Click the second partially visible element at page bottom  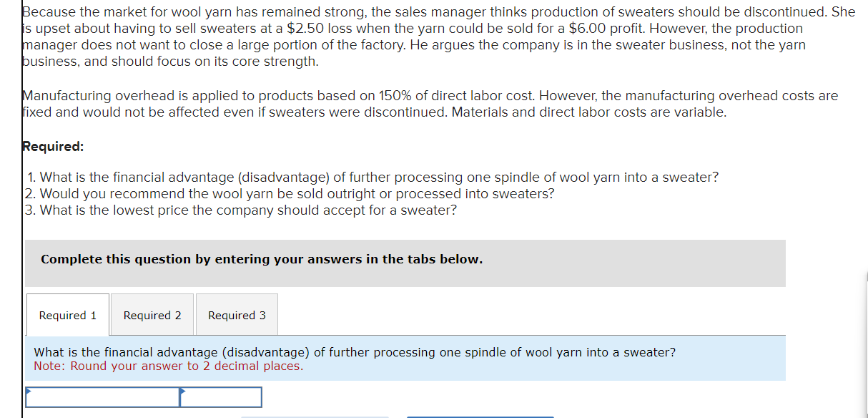tap(480, 417)
